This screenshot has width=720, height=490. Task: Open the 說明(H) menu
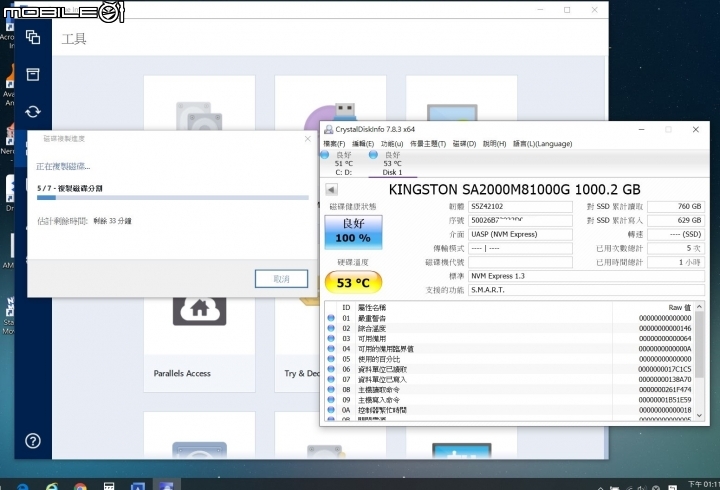494,144
